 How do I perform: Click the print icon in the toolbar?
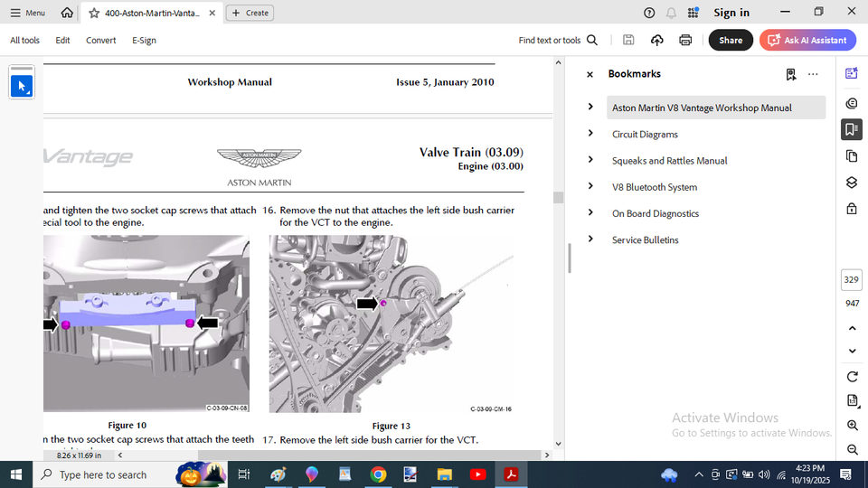(685, 40)
